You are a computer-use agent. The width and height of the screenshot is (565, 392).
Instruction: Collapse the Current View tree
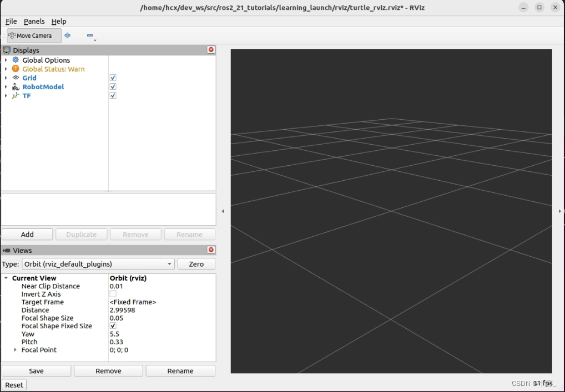(x=6, y=278)
